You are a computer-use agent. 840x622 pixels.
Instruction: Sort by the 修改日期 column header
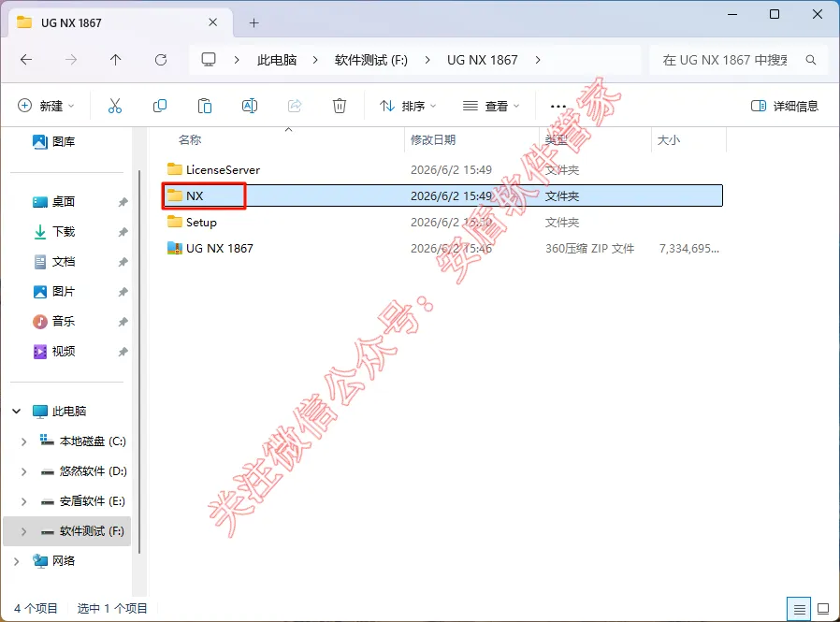point(433,140)
